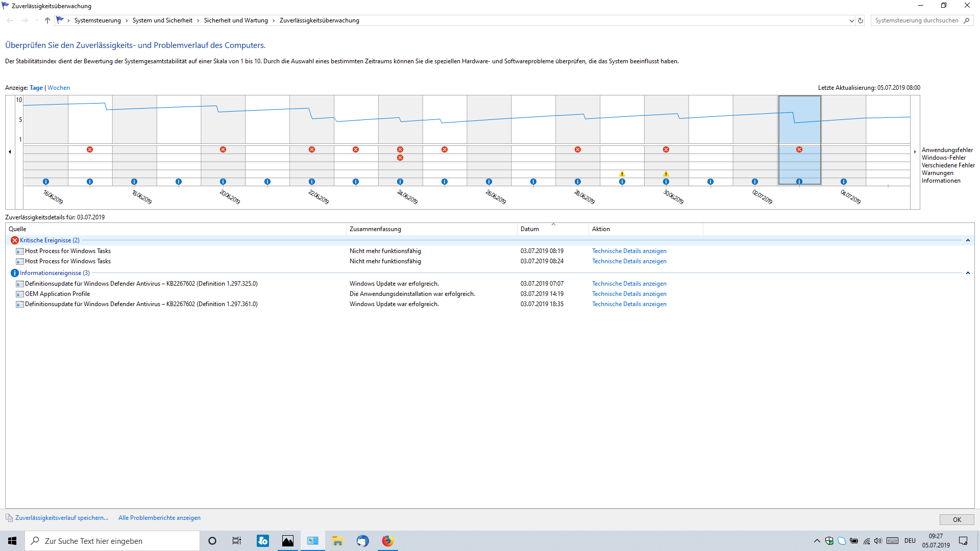This screenshot has height=551, width=980.
Task: Select warning triangle icon on 29.06.2019
Action: [622, 174]
